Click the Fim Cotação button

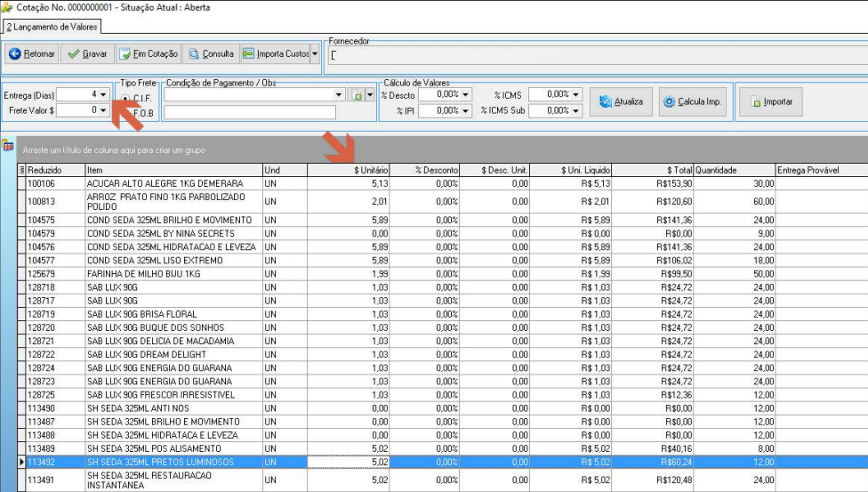[149, 53]
